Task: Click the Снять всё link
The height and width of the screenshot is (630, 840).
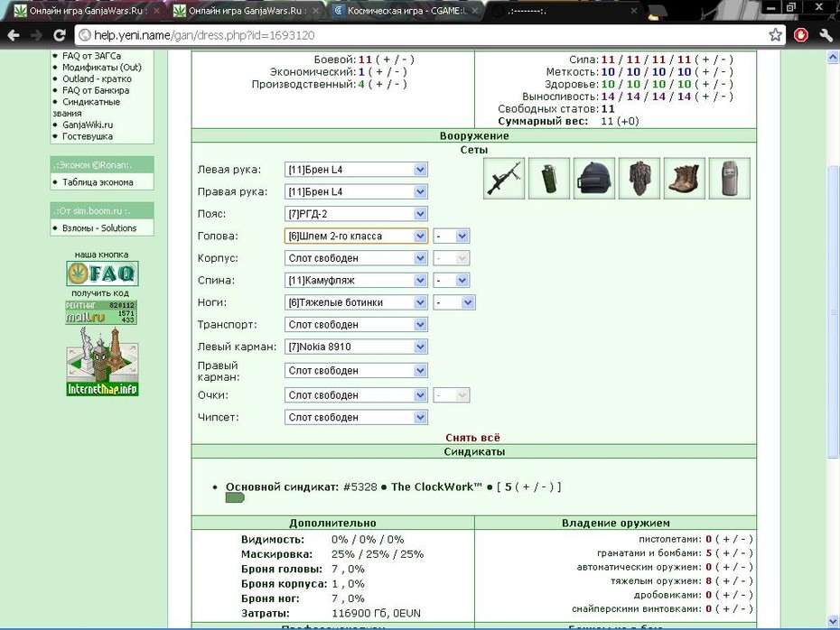Action: tap(473, 438)
